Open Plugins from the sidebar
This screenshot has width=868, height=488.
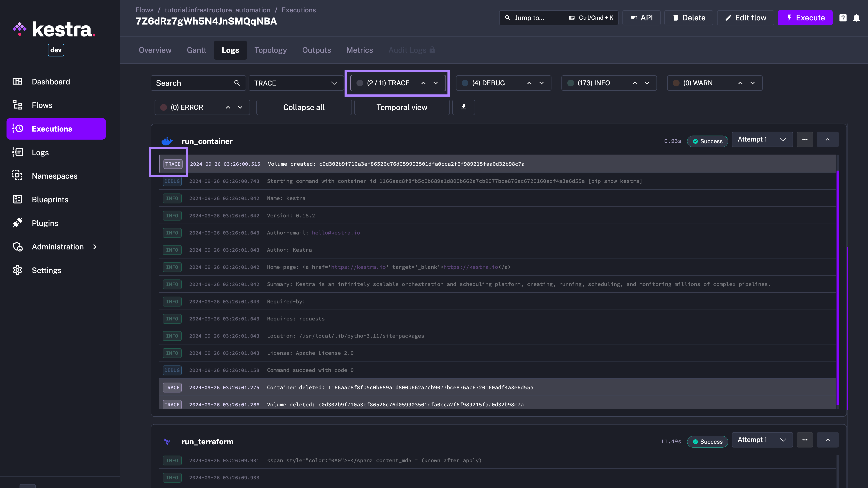tap(45, 223)
